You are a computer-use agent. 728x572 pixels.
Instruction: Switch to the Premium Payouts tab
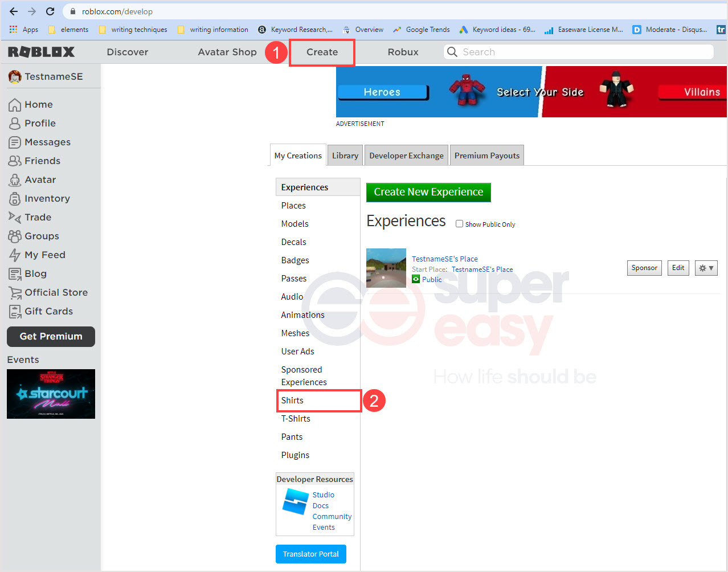(487, 156)
